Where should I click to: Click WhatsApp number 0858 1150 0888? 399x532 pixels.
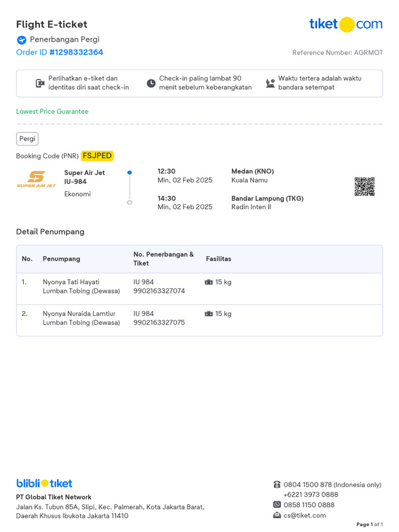pyautogui.click(x=309, y=505)
